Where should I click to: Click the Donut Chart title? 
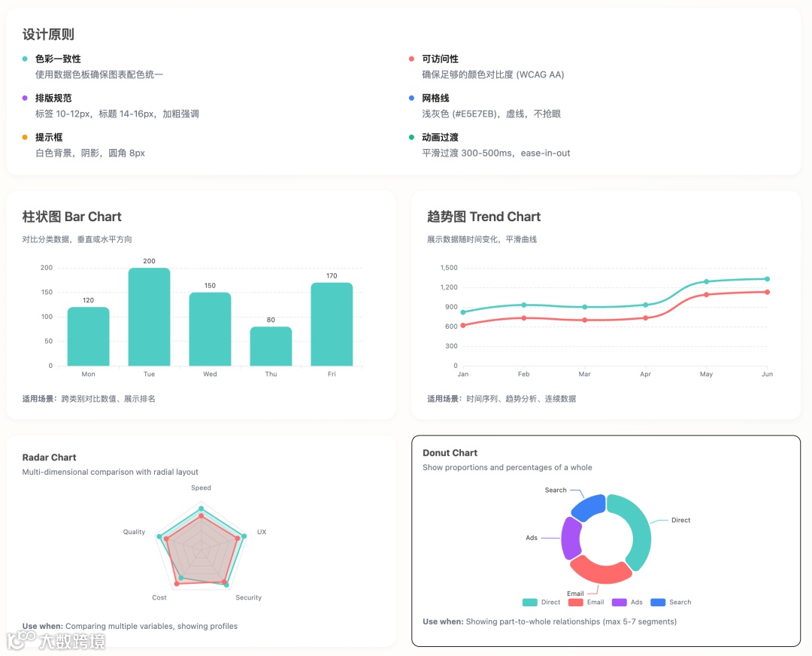coord(450,453)
